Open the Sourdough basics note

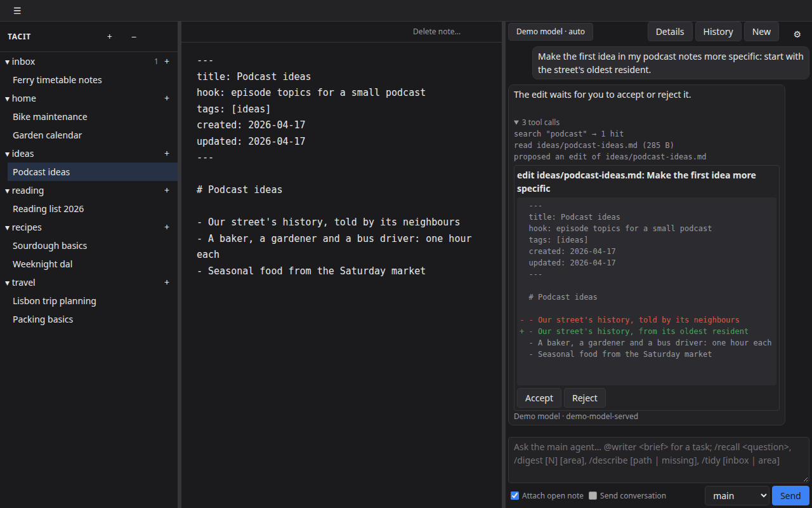[x=93, y=246]
